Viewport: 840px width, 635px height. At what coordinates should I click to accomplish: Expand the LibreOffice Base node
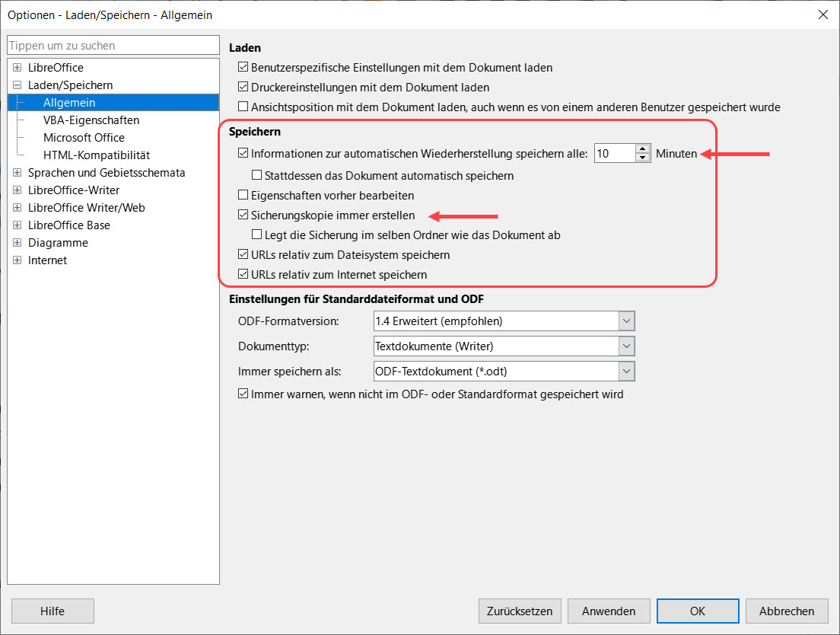(17, 225)
